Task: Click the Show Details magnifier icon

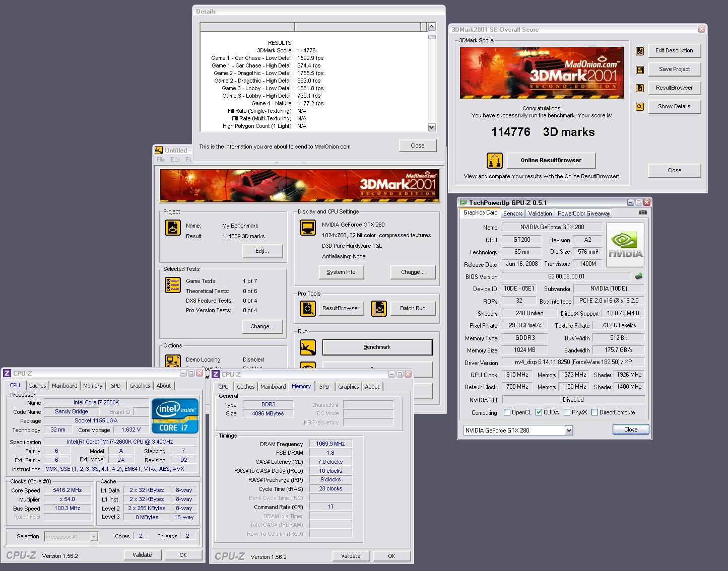Action: coord(640,107)
